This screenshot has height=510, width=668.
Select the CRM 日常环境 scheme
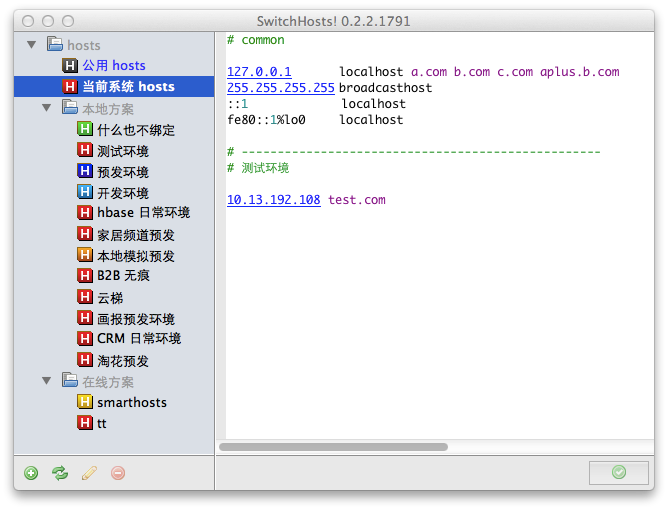139,339
